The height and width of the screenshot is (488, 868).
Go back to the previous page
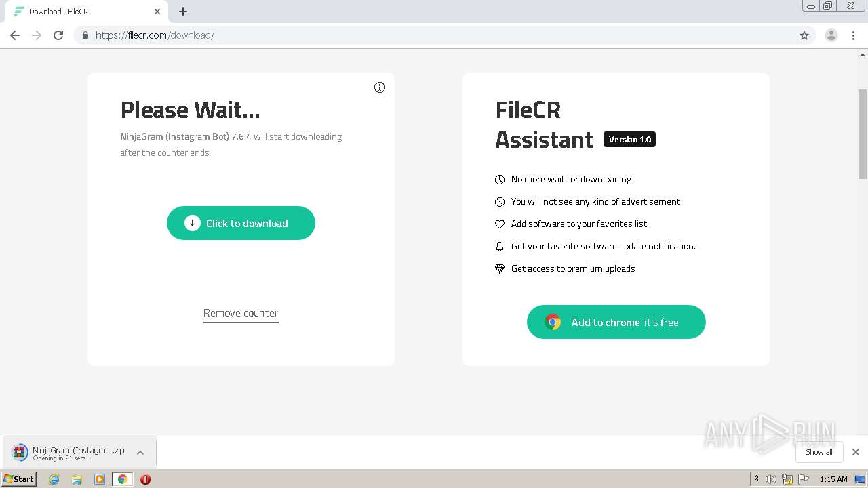pos(15,35)
